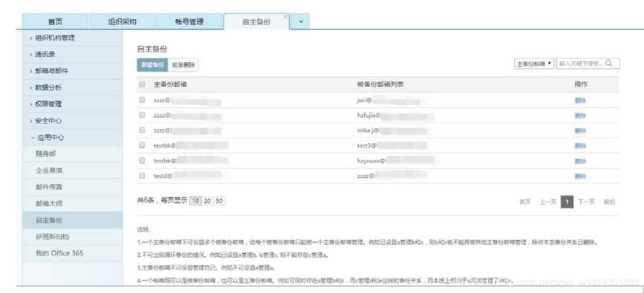Delete the hzyouxx@ backup row
Image resolution: width=644 pixels, height=293 pixels.
pos(581,161)
